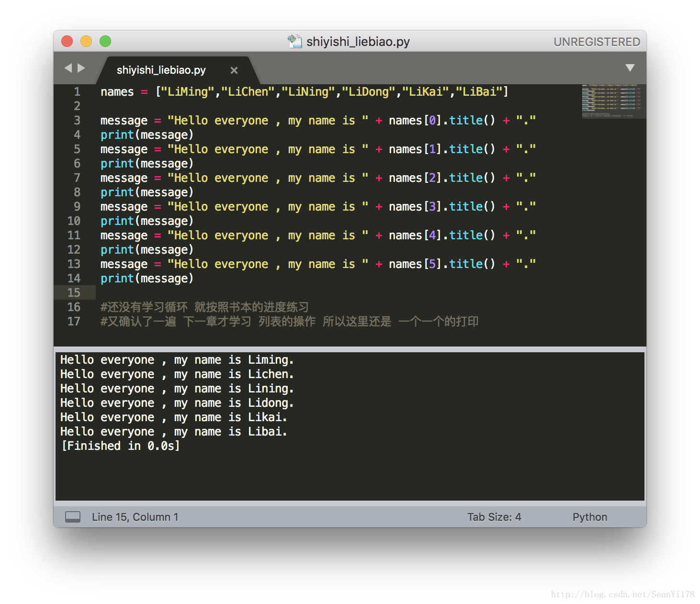
Task: Select the shiyishi_liebiao.py tab
Action: pos(161,70)
